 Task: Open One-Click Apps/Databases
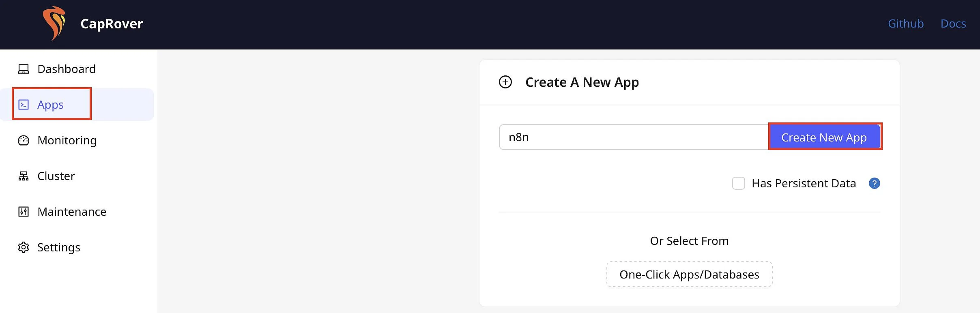(689, 274)
